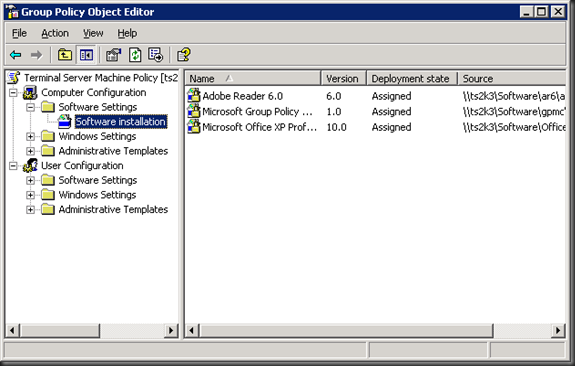Click the Terminal Server Machine Policy scroll icon

point(14,77)
